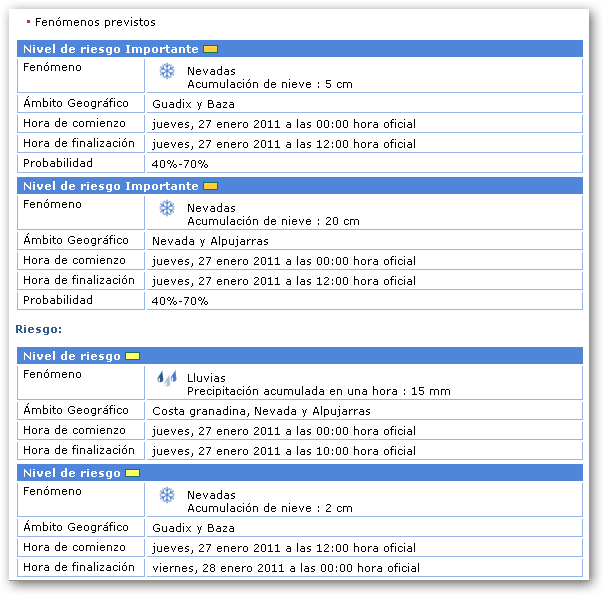Click the Probabilidad label in the first table
Viewport: 603px width, 595px height.
[57, 163]
